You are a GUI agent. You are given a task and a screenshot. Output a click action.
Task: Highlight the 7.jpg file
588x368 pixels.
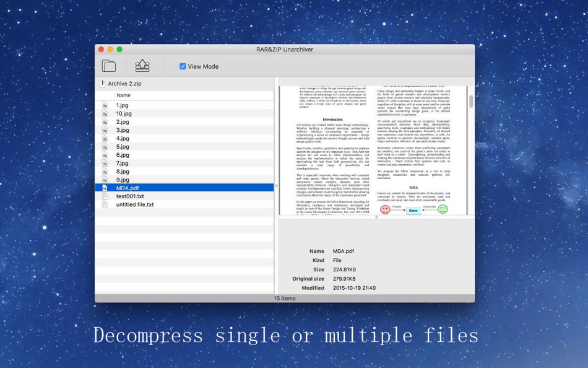click(184, 163)
